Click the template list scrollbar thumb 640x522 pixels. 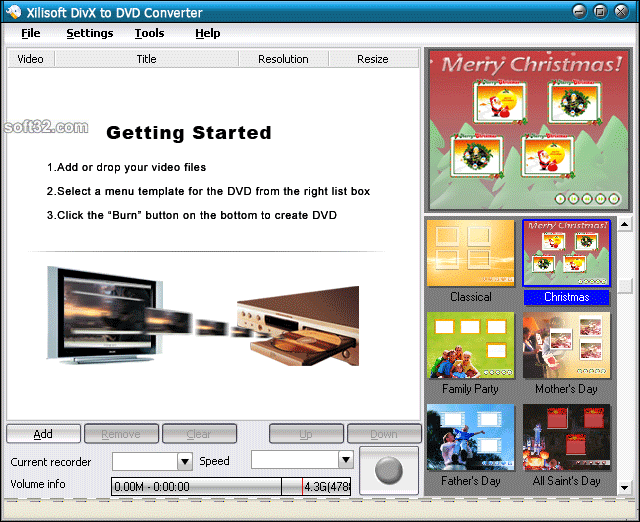point(624,286)
